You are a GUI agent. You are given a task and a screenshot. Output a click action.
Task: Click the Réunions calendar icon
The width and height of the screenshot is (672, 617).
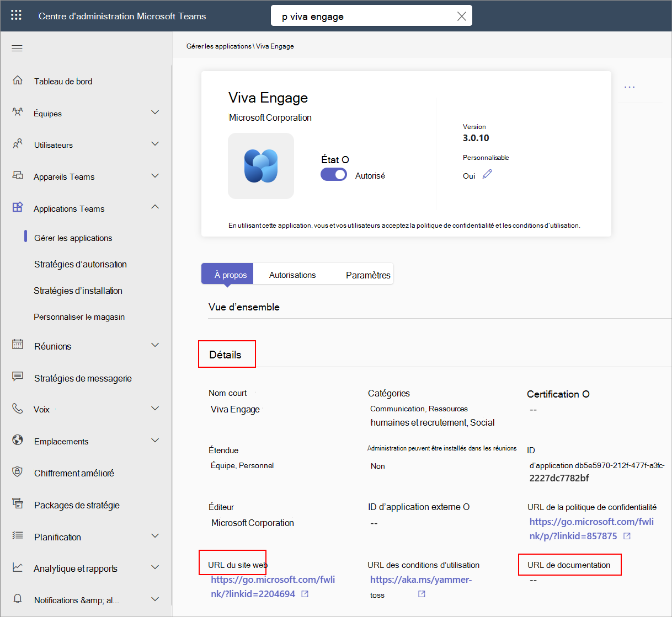(18, 345)
